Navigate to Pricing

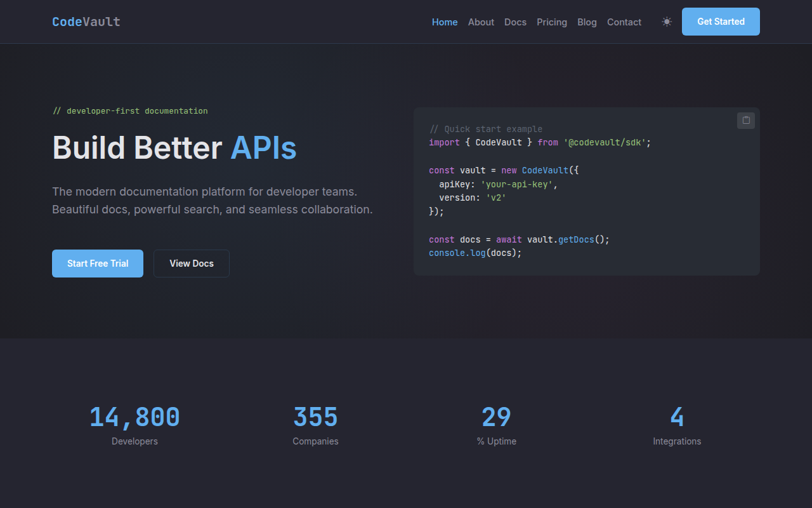(552, 22)
